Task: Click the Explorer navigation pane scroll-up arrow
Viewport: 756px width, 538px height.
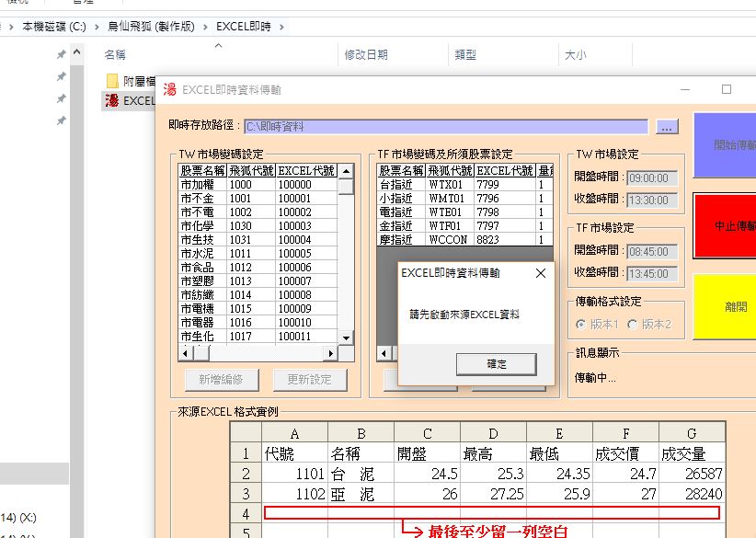Action: 77,52
